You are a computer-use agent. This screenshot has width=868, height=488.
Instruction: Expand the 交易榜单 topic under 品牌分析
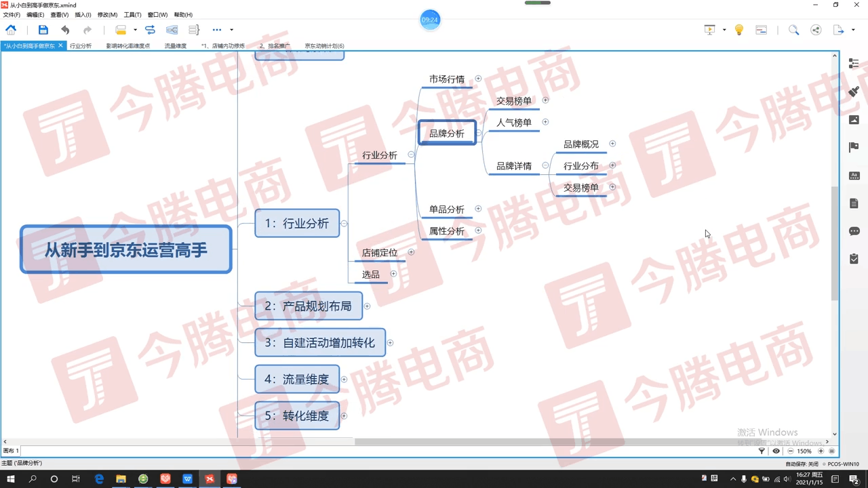[x=545, y=100]
